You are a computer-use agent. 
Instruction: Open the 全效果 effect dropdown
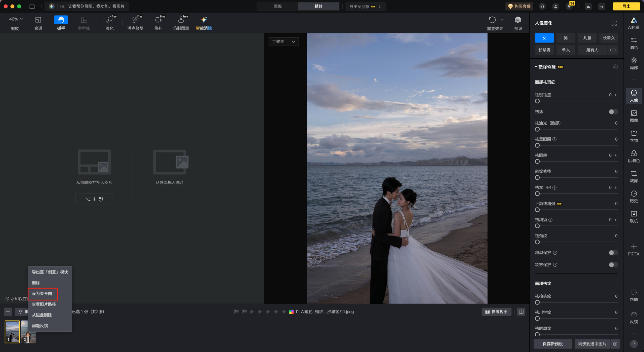pos(284,42)
